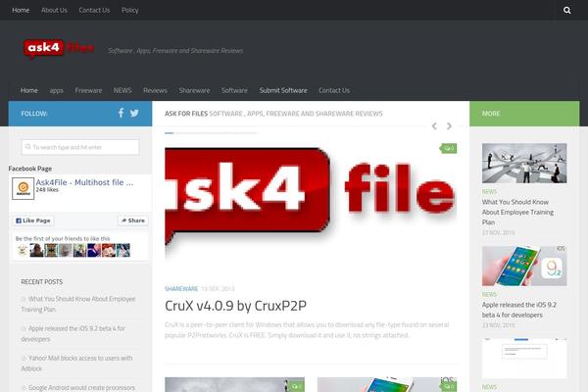This screenshot has height=392, width=588.
Task: Open Submit Software page
Action: coord(283,90)
